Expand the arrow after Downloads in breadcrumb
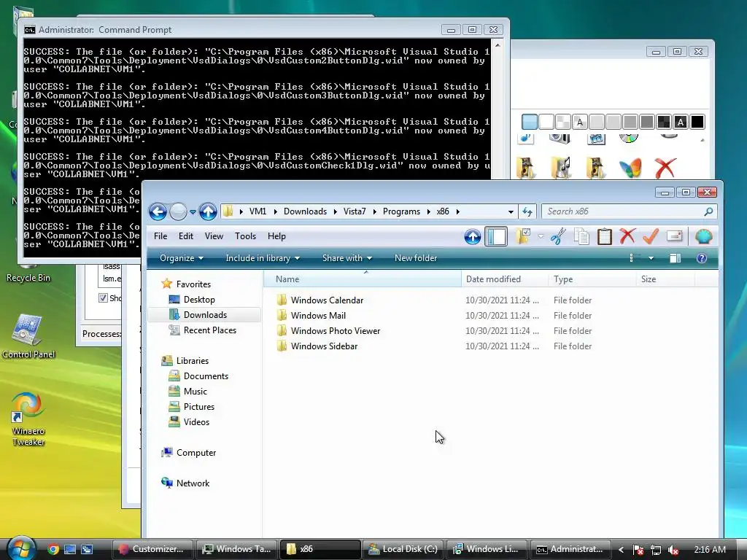The image size is (747, 560). pyautogui.click(x=336, y=211)
